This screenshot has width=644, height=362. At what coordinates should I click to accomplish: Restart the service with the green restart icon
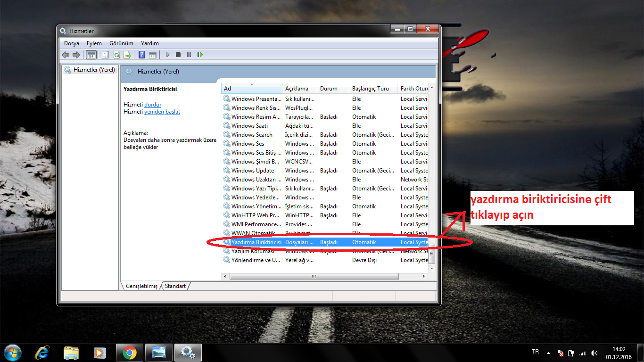click(200, 55)
